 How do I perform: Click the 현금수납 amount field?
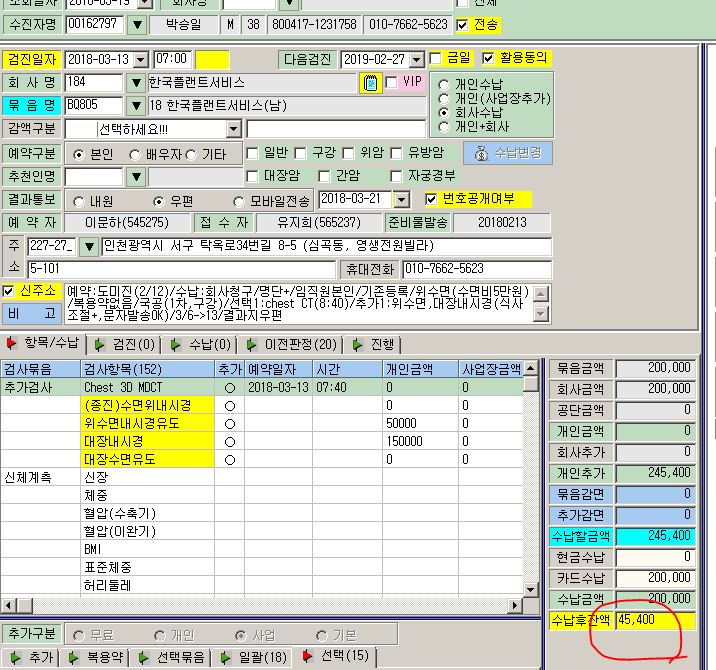tap(655, 557)
